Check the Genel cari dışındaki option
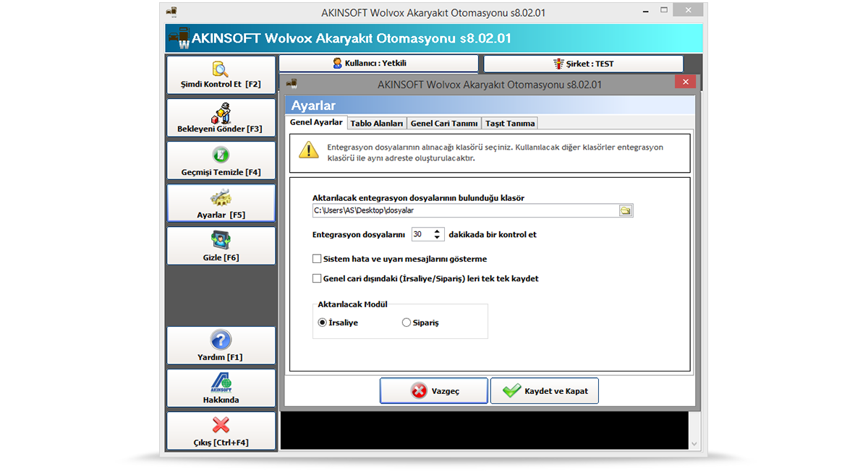The height and width of the screenshot is (472, 868). tap(316, 278)
